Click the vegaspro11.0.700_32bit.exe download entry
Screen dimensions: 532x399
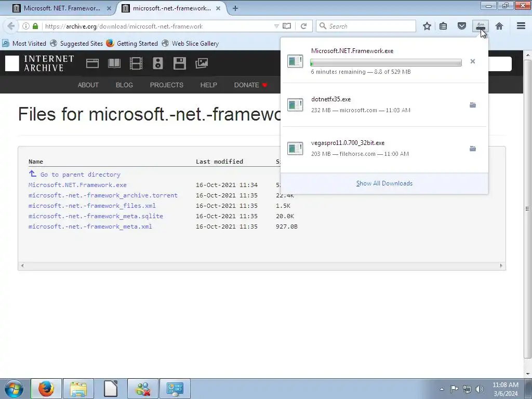point(385,149)
